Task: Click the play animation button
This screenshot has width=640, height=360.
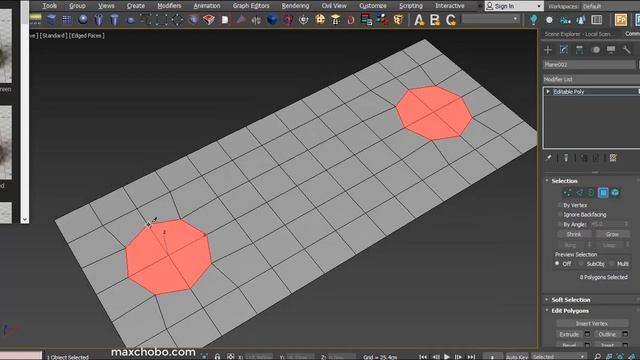Action: [x=447, y=357]
